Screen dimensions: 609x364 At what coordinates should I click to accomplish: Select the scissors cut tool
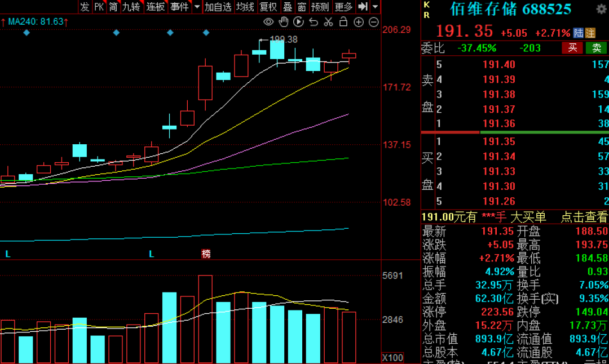(328, 22)
